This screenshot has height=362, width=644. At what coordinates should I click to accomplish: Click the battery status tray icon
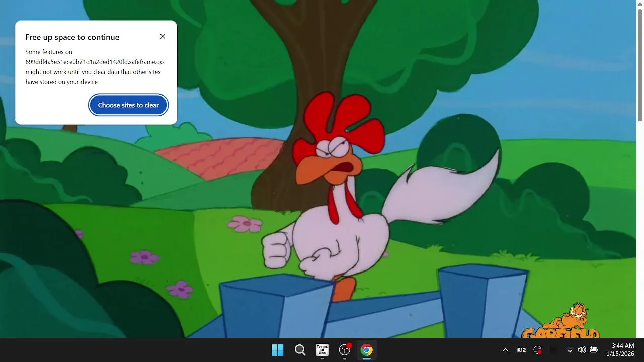[x=594, y=350]
